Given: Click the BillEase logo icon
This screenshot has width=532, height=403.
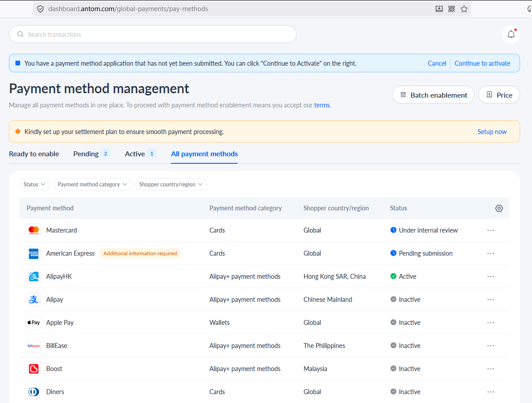Looking at the screenshot, I should [x=34, y=346].
